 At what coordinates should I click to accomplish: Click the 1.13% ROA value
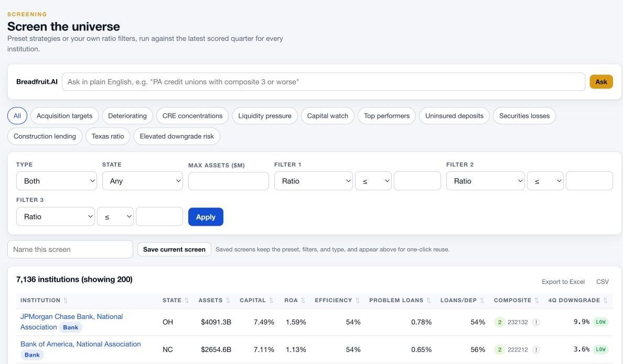click(296, 350)
